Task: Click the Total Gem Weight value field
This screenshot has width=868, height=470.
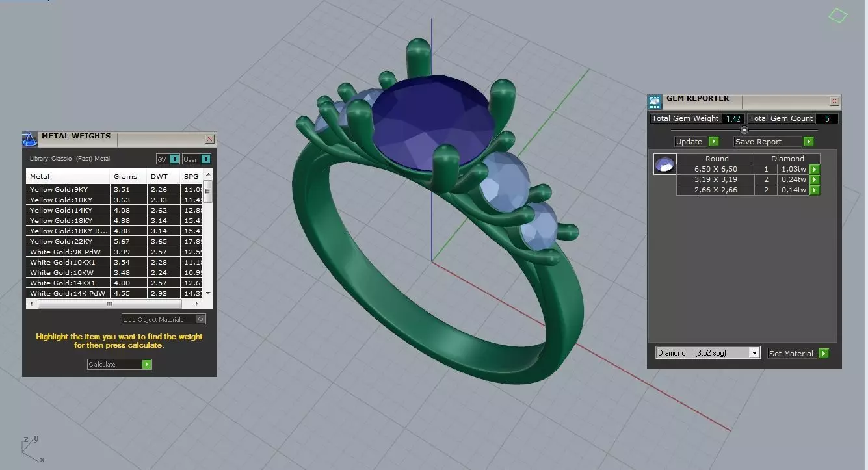Action: tap(733, 118)
